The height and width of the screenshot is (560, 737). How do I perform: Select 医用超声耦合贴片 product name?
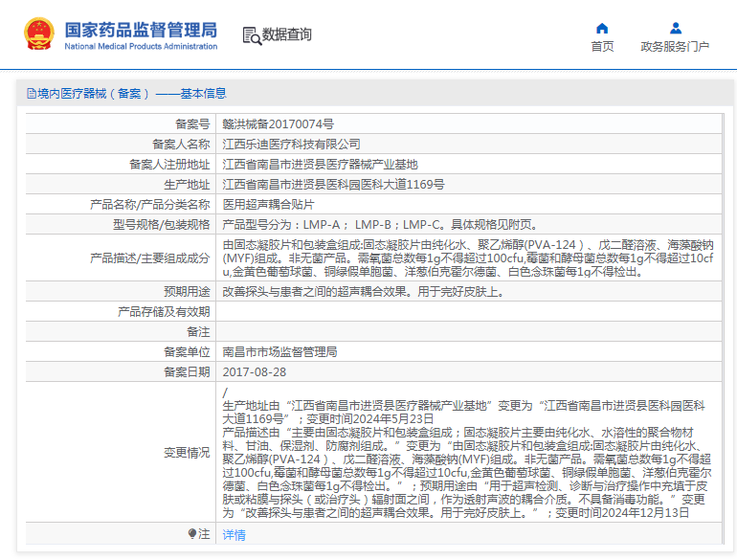point(268,205)
